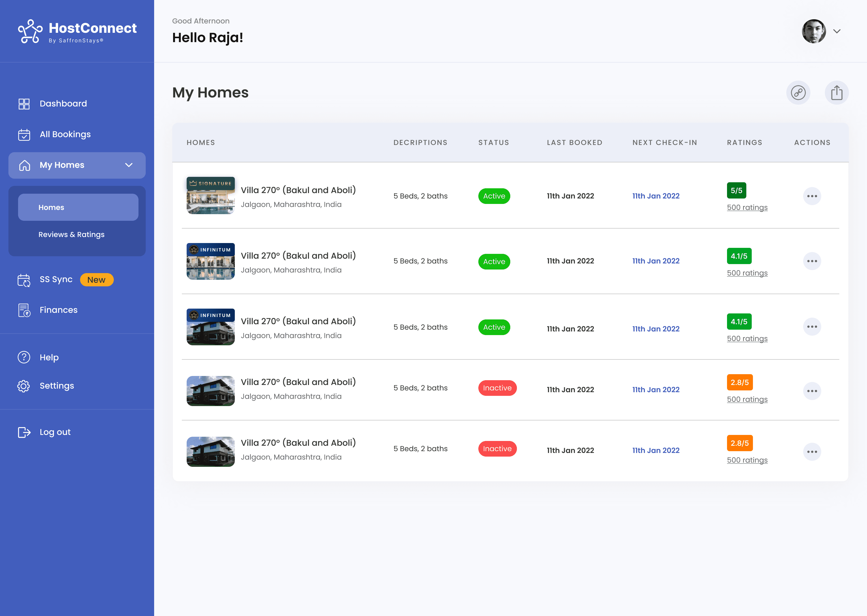This screenshot has width=867, height=616.
Task: Click the Help question mark icon
Action: (x=24, y=357)
